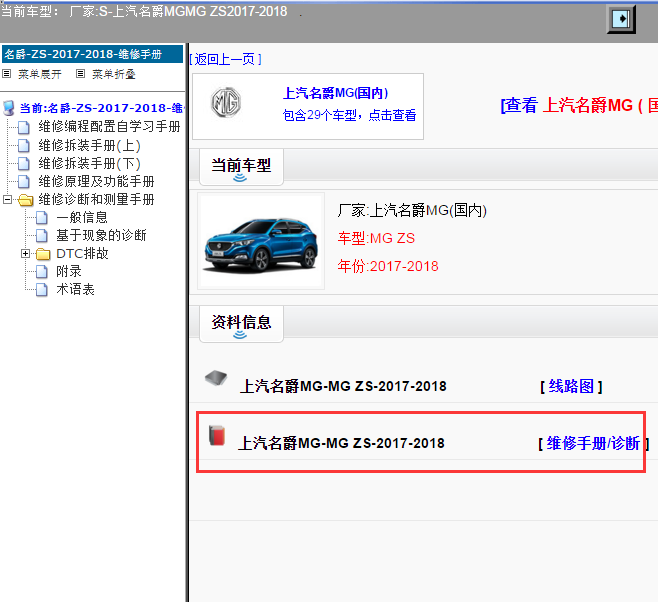
Task: Click the panel toggle arrow icon in header
Action: click(621, 19)
